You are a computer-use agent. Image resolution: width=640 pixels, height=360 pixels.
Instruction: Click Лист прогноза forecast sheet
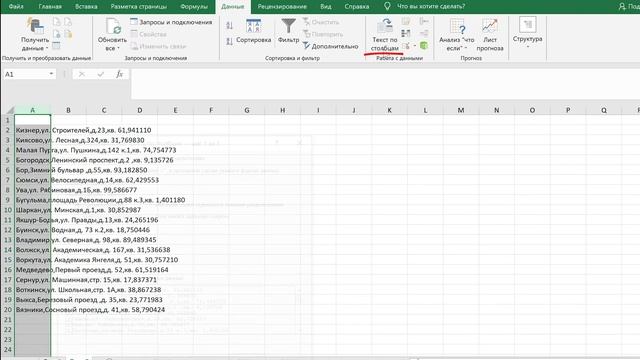(x=490, y=35)
